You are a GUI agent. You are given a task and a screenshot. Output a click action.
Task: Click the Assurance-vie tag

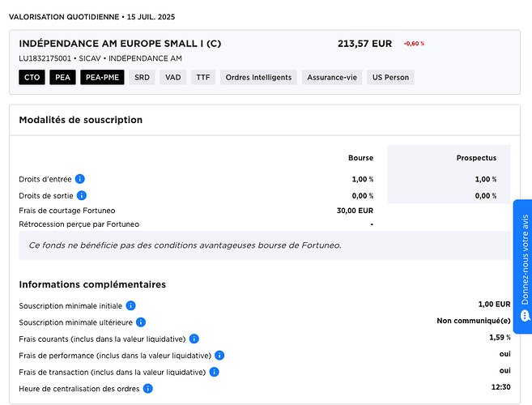[x=332, y=78]
